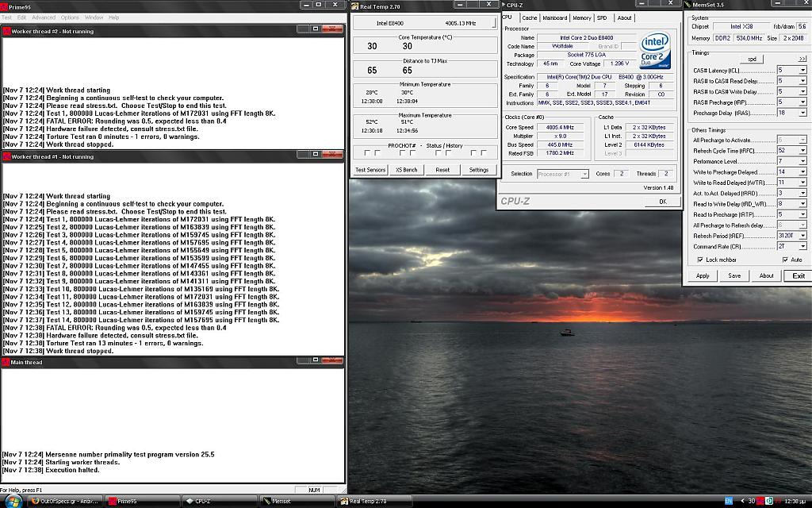Click the Main thread window icon
The width and height of the screenshot is (812, 508).
(6, 362)
